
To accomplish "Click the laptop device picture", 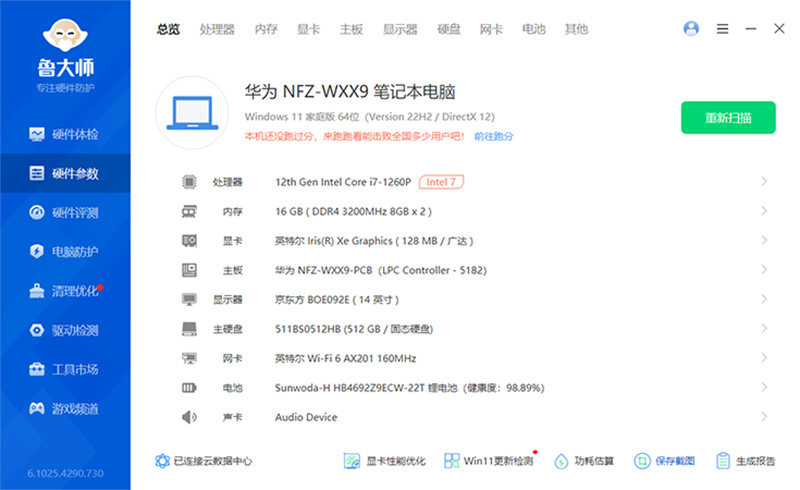I will click(192, 113).
